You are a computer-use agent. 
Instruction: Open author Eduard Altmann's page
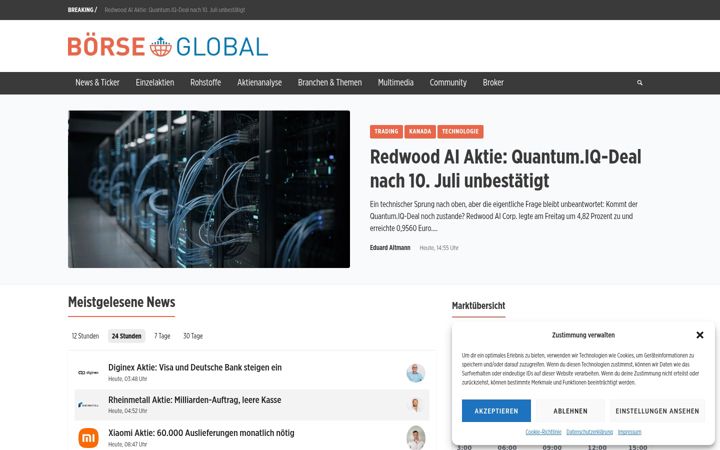(390, 248)
